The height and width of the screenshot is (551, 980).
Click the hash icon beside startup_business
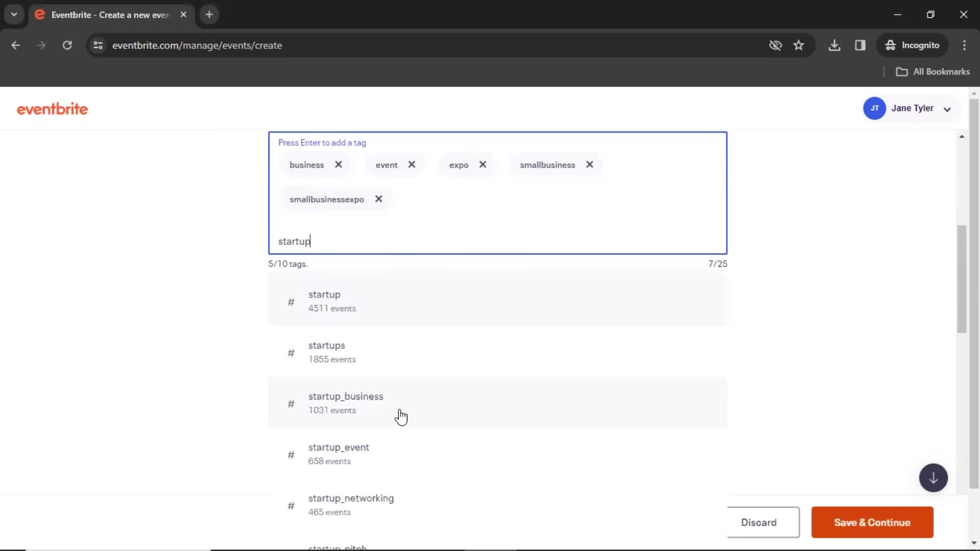291,404
